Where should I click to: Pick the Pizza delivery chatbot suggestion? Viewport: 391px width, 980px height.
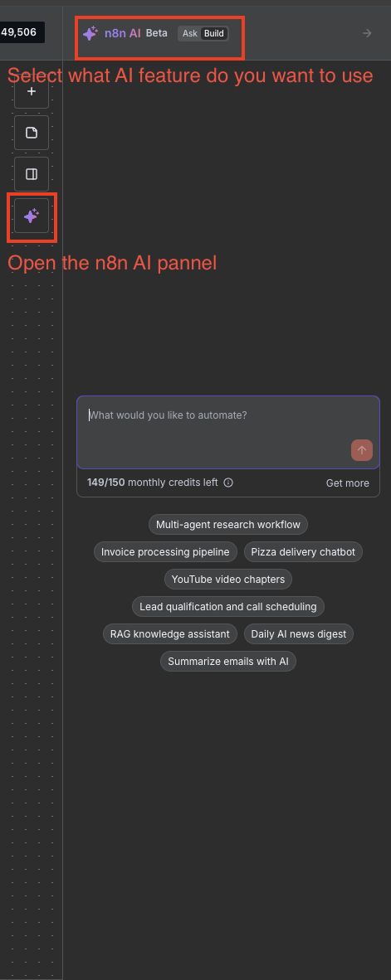303,552
